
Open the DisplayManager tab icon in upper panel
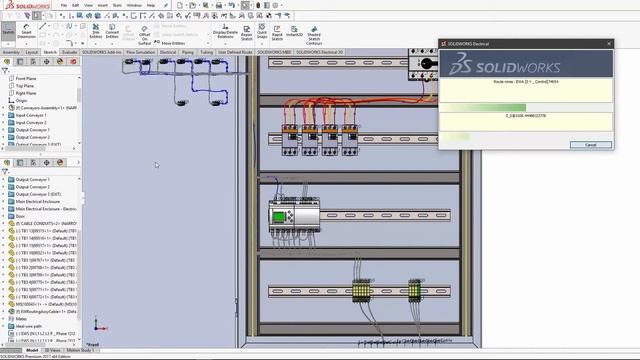click(60, 62)
